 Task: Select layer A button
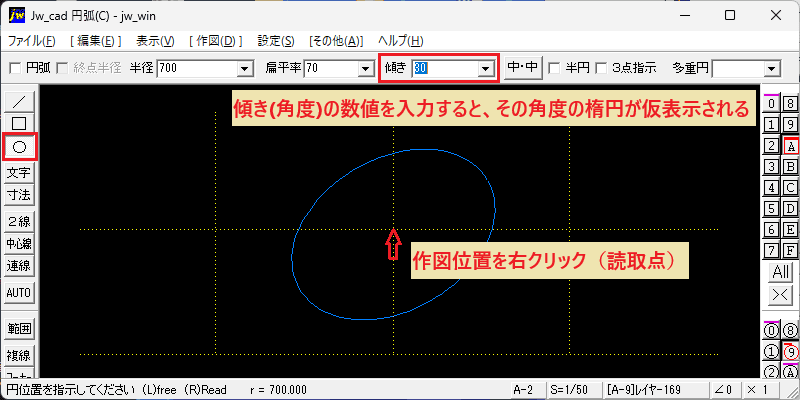[x=790, y=146]
